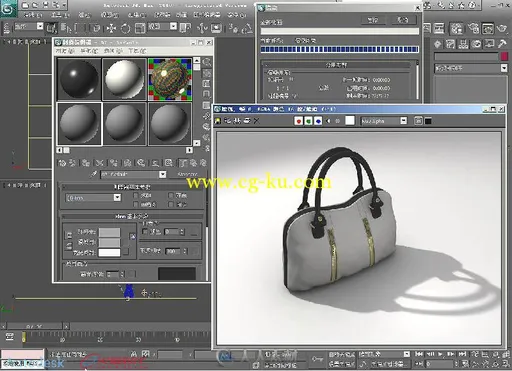This screenshot has width=512, height=371.
Task: Open Utilities hammer tab in command panel
Action: (502, 44)
